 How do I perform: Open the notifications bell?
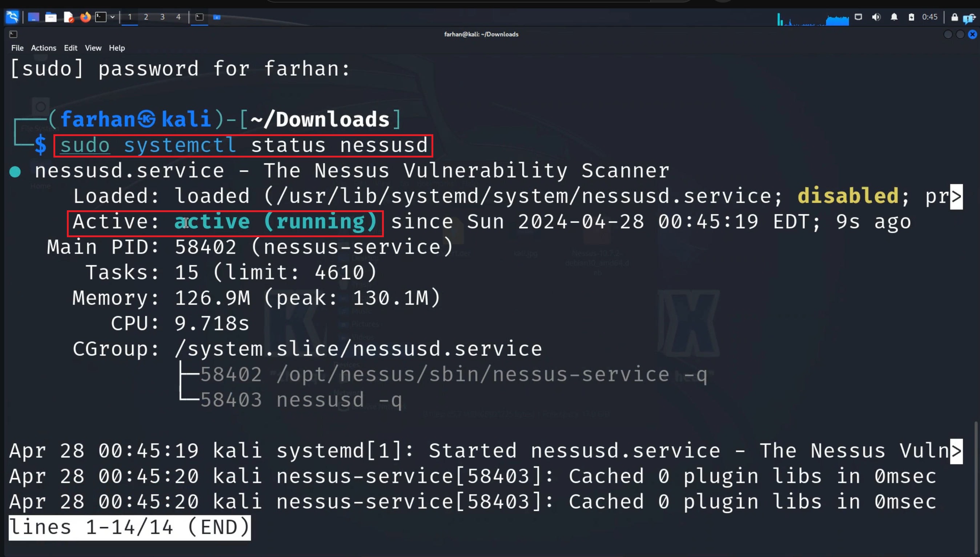(x=894, y=17)
